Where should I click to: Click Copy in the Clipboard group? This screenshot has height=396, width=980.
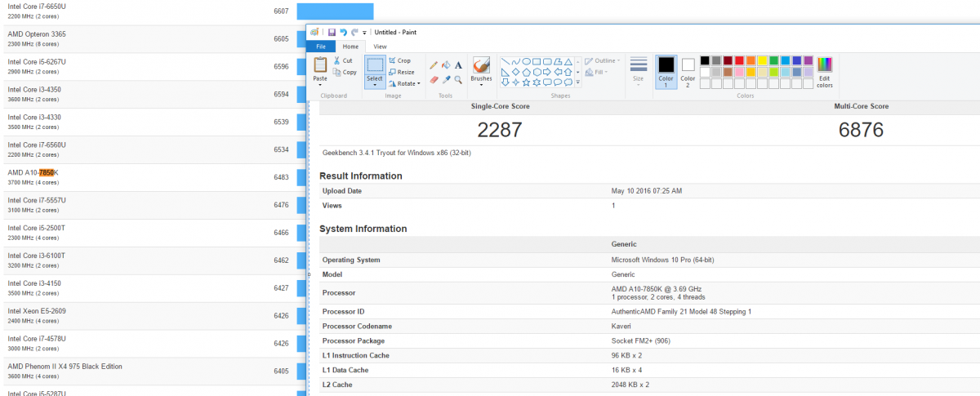344,72
